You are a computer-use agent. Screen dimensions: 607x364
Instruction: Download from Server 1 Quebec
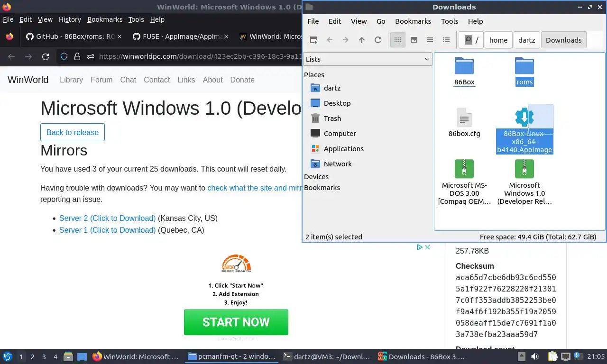point(107,230)
